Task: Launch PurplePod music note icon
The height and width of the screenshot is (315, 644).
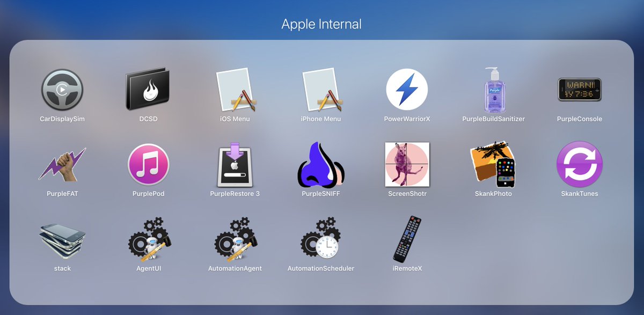Action: tap(148, 164)
